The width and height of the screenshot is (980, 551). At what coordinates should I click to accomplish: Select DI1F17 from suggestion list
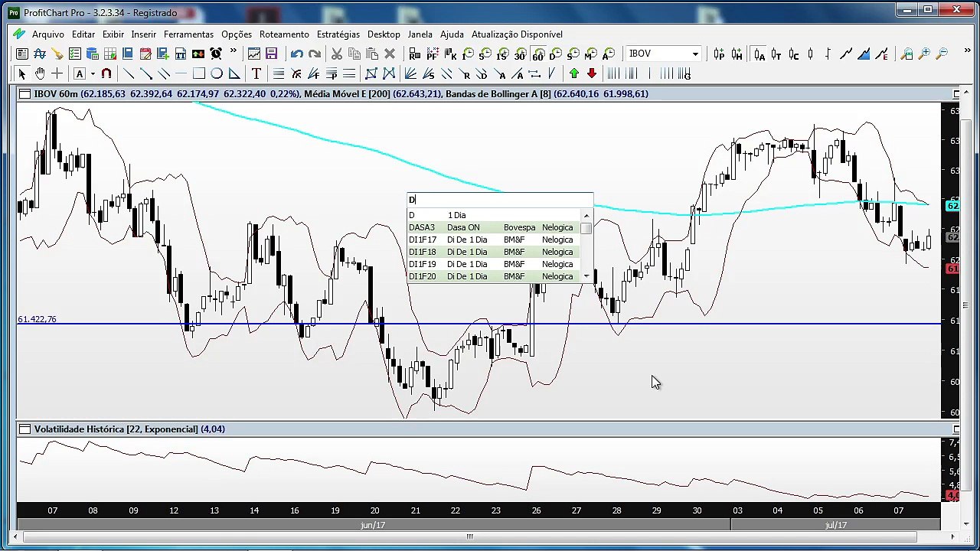pyautogui.click(x=495, y=240)
